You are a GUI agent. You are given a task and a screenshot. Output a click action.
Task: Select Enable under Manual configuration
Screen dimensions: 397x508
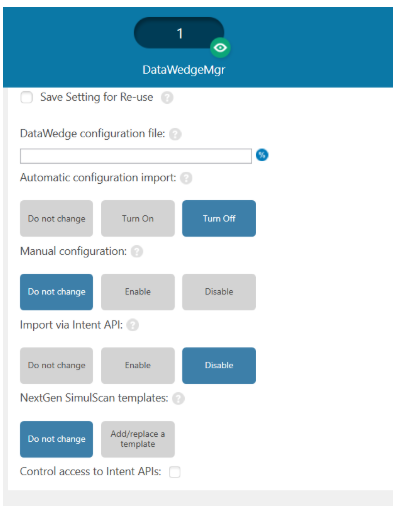coord(138,292)
